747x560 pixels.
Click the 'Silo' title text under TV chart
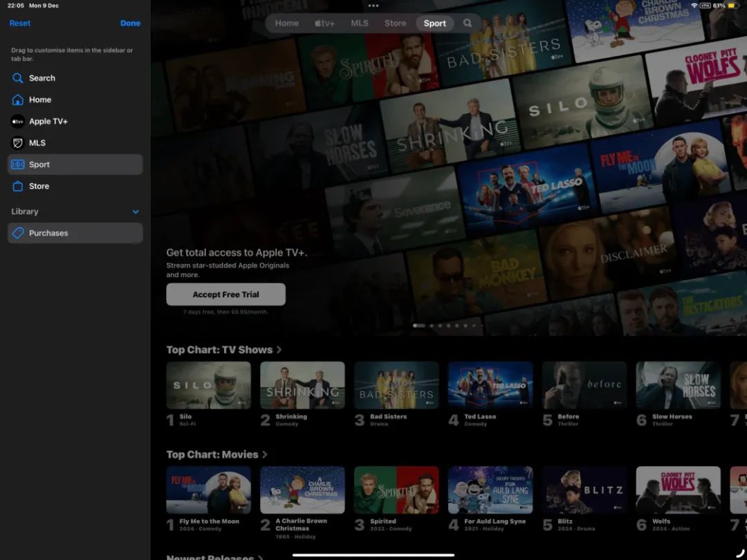[185, 417]
